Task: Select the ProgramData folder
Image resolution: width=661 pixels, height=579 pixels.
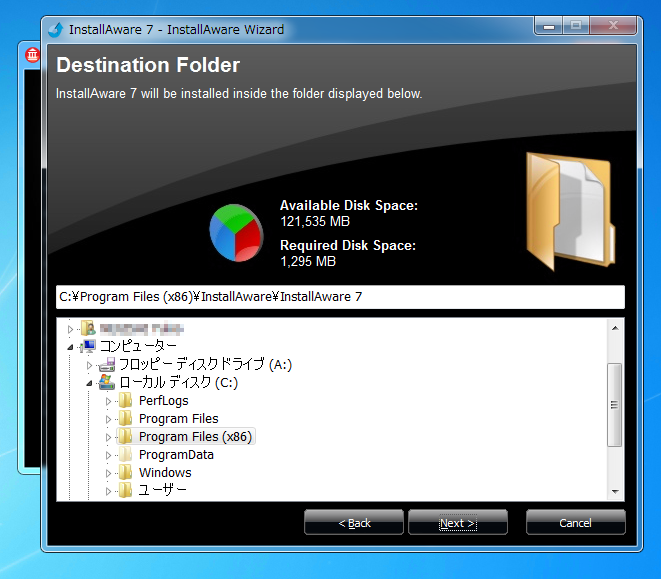Action: point(176,455)
